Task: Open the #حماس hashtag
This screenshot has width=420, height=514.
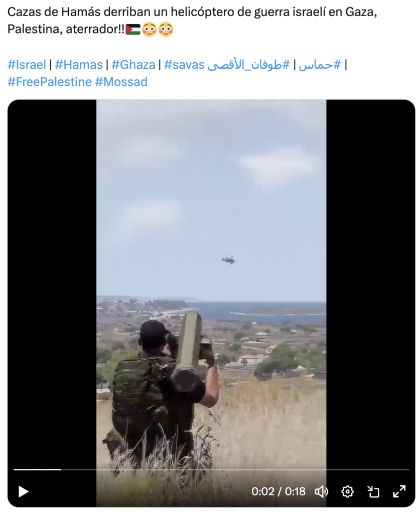Action: 320,65
